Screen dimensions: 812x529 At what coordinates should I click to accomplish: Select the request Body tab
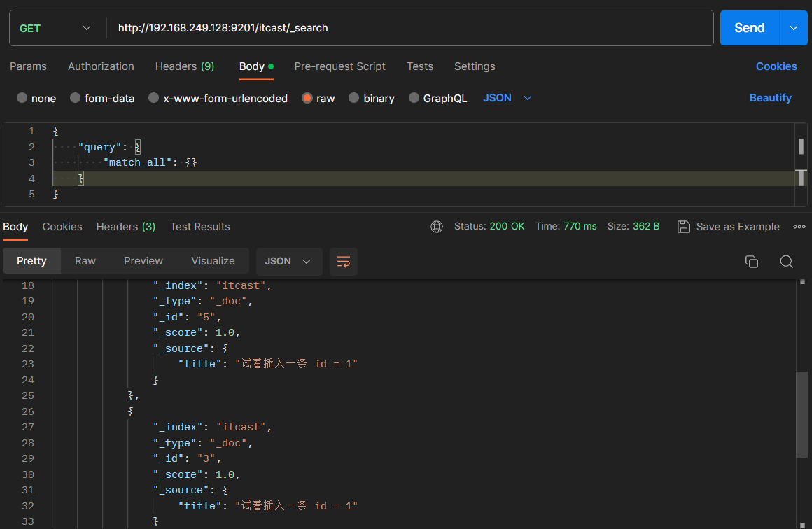coord(256,66)
